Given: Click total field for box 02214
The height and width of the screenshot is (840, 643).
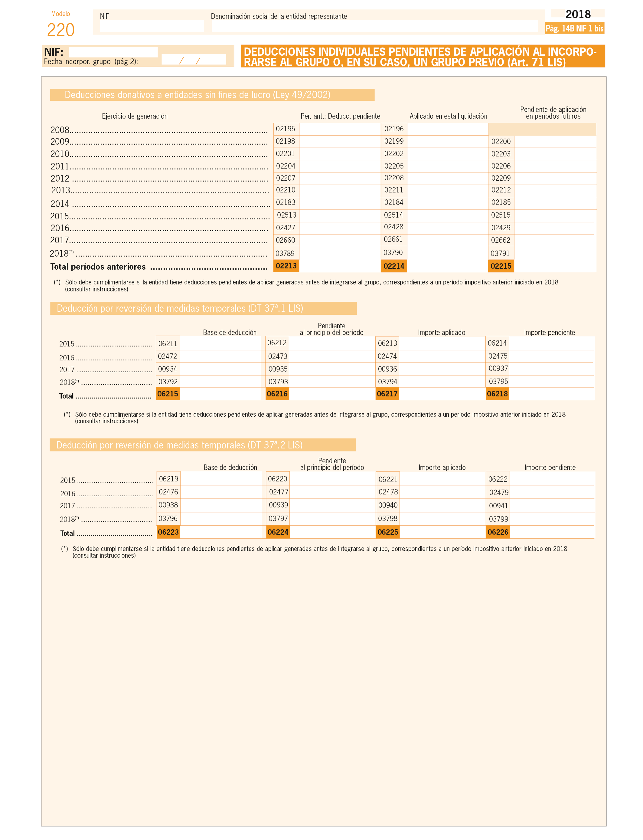Looking at the screenshot, I should pyautogui.click(x=447, y=266).
